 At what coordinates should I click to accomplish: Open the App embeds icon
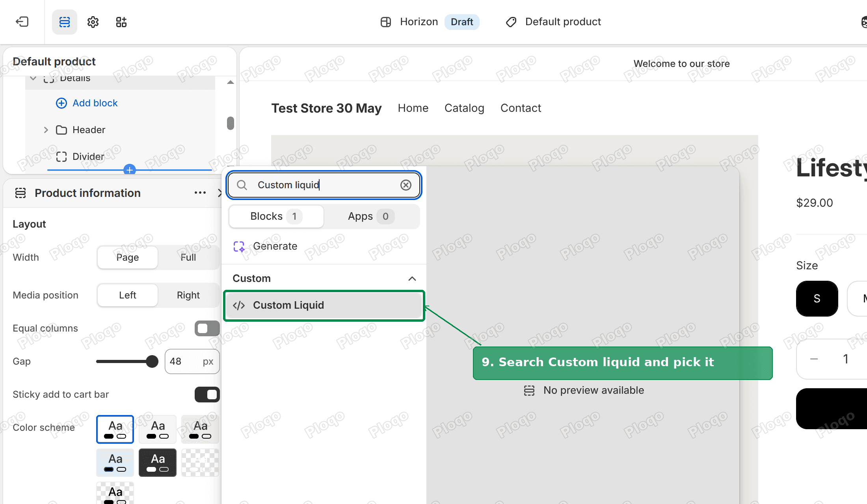(x=121, y=22)
